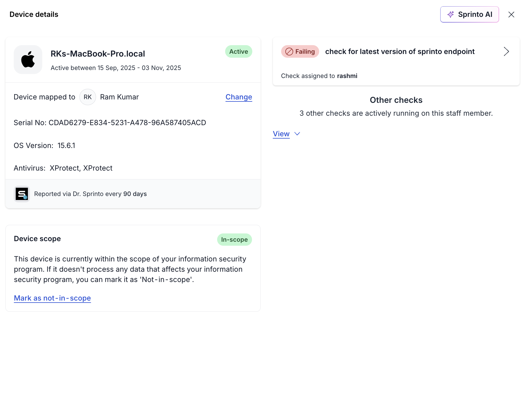Click the device name RKs-MacBook-Pro.local
Screen dimensions: 532x416
(x=98, y=54)
